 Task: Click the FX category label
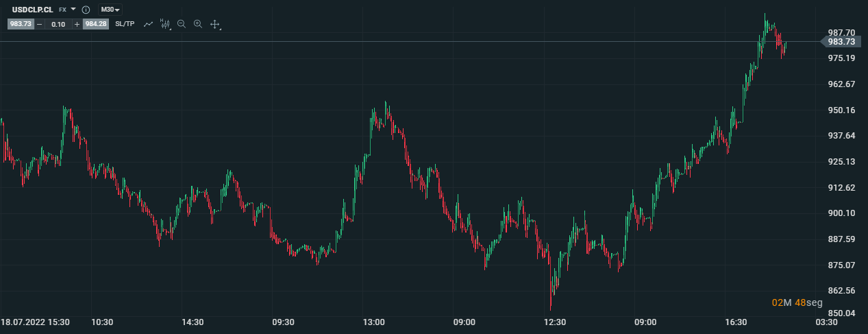point(62,10)
